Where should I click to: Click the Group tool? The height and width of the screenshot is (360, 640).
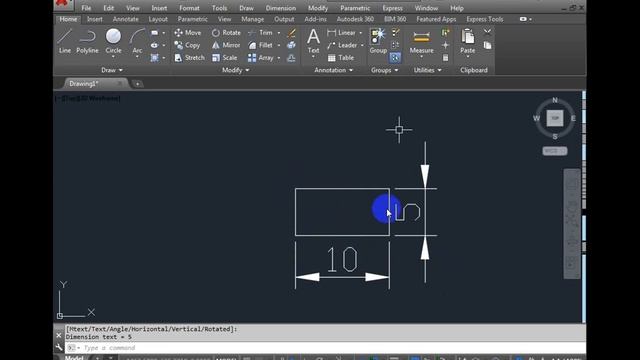coord(378,41)
